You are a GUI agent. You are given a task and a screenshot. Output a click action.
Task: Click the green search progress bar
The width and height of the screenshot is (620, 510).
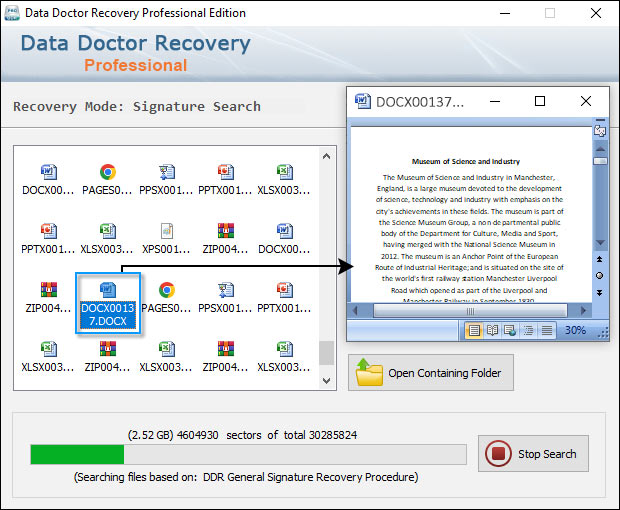click(78, 454)
